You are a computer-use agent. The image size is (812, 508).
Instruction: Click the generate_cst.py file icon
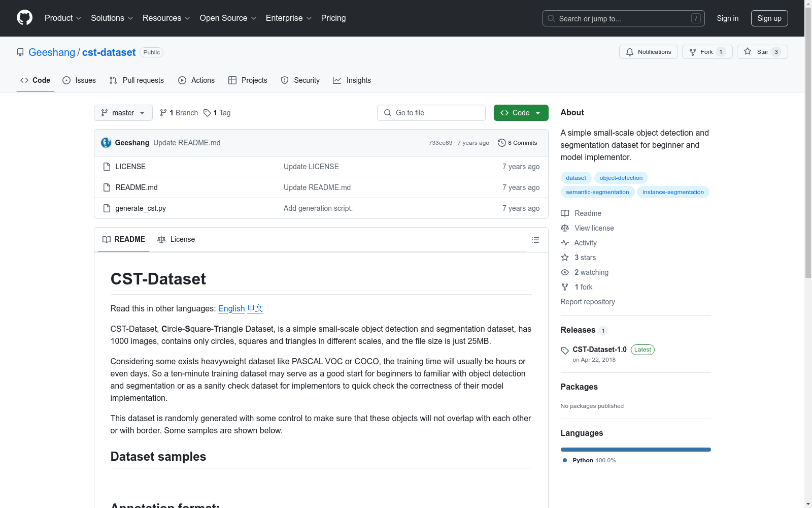click(107, 208)
